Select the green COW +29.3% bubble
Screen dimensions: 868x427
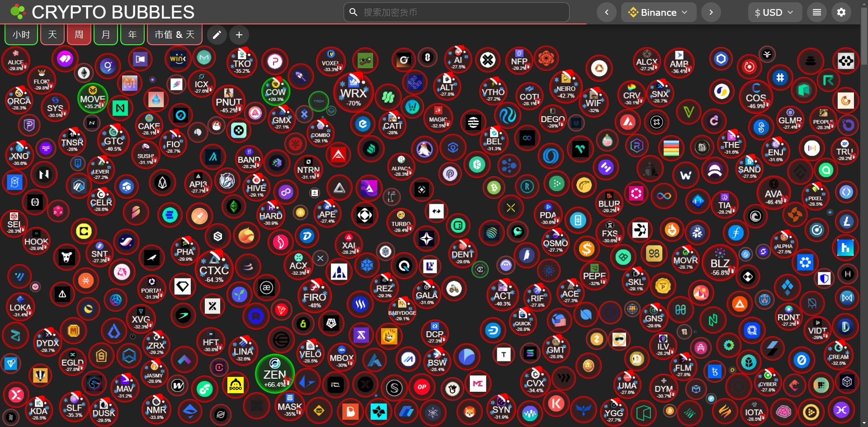(276, 91)
